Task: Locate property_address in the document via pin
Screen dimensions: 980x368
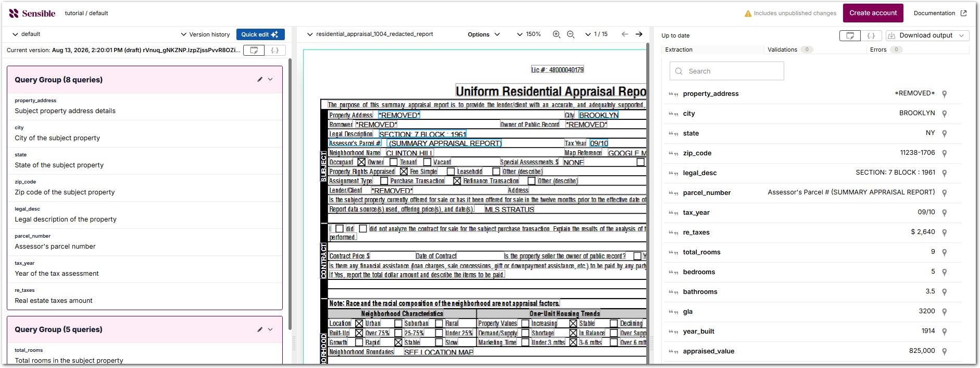Action: point(945,94)
